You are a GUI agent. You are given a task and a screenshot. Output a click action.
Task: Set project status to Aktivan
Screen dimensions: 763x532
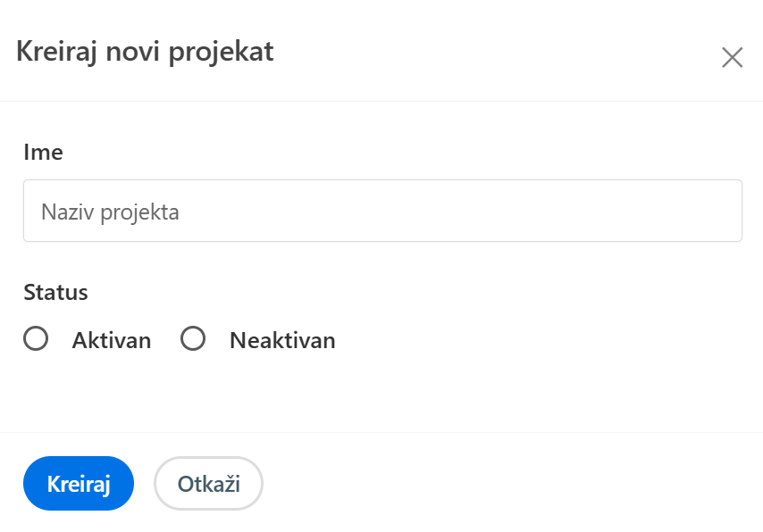[x=36, y=339]
